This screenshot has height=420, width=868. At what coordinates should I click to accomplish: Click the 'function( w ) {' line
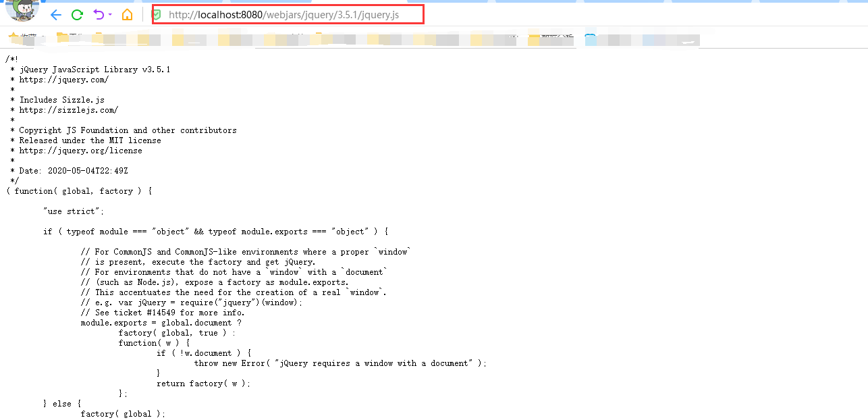click(154, 343)
